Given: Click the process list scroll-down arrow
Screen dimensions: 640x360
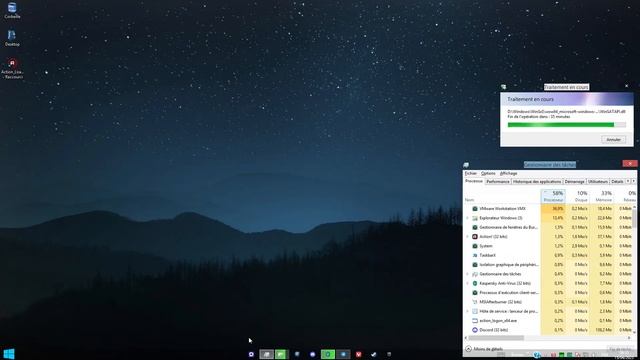Looking at the screenshot, I should 634,332.
